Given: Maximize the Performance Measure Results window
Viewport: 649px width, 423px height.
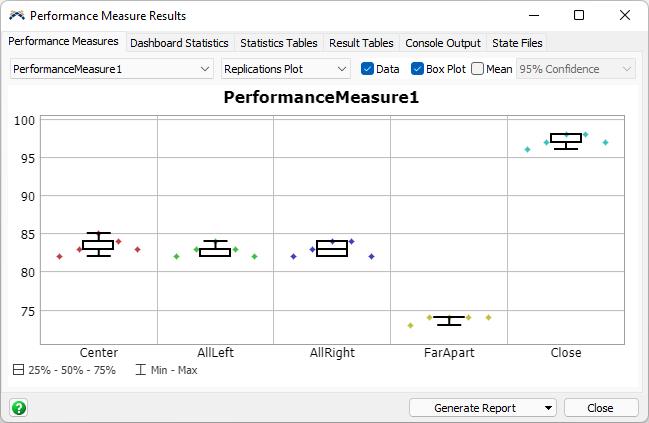Looking at the screenshot, I should pyautogui.click(x=579, y=16).
